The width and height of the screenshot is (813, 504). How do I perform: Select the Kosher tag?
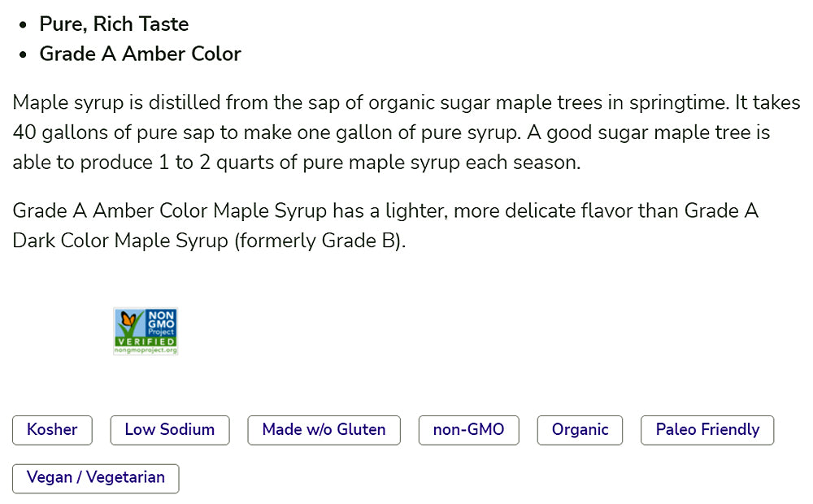pos(52,430)
